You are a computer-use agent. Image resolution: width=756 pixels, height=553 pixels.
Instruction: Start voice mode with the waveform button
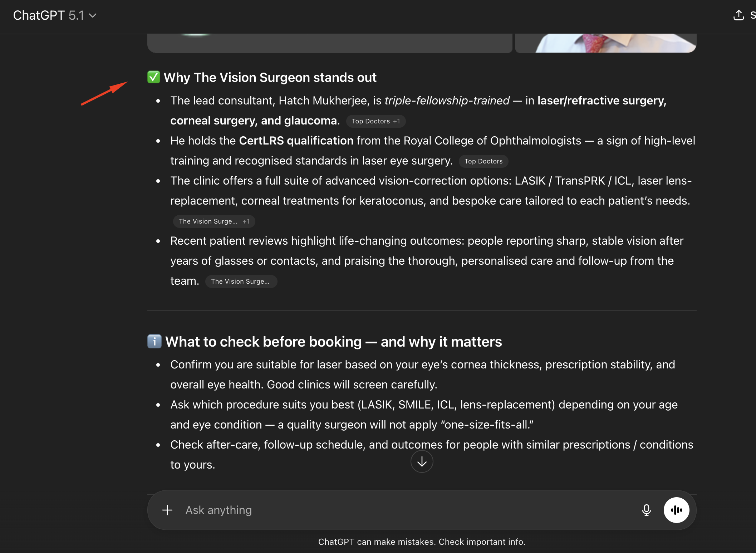[676, 510]
